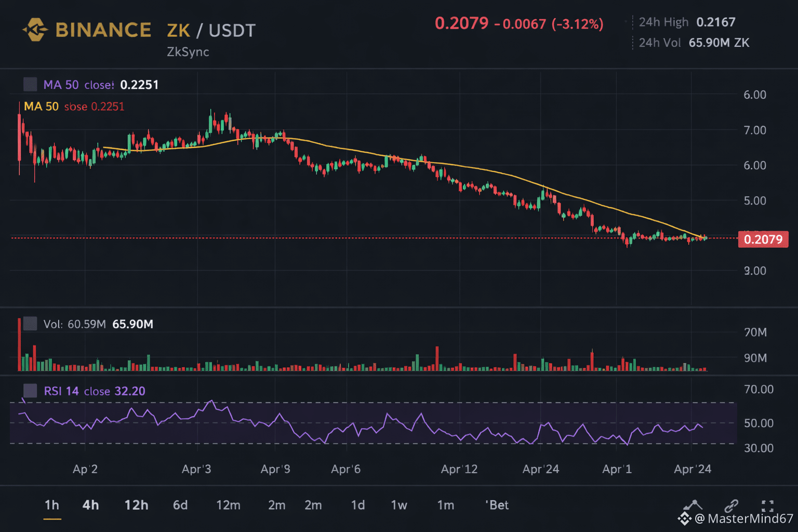
Task: Toggle the Vol indicator square
Action: coord(31,324)
